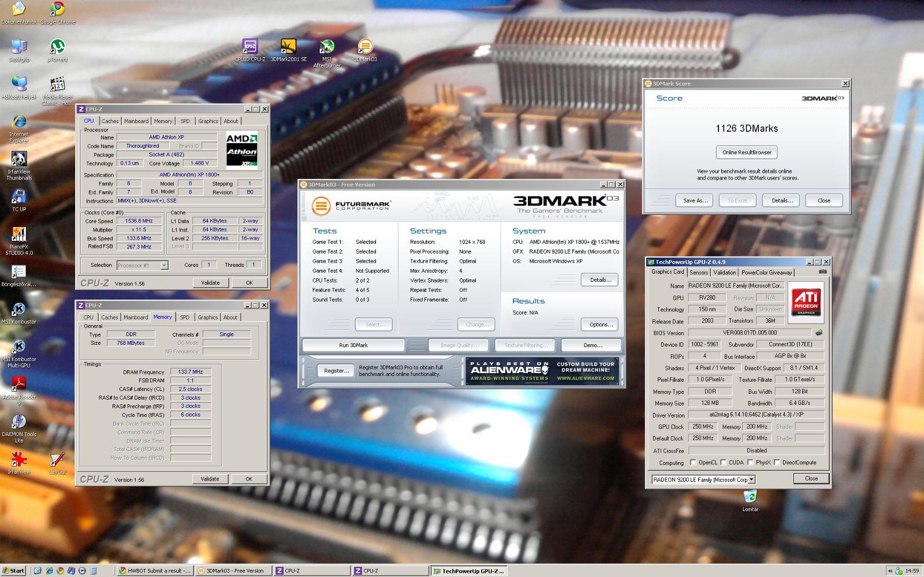This screenshot has width=924, height=577.
Task: Open Adobe Reader desktop icon
Action: tap(18, 391)
